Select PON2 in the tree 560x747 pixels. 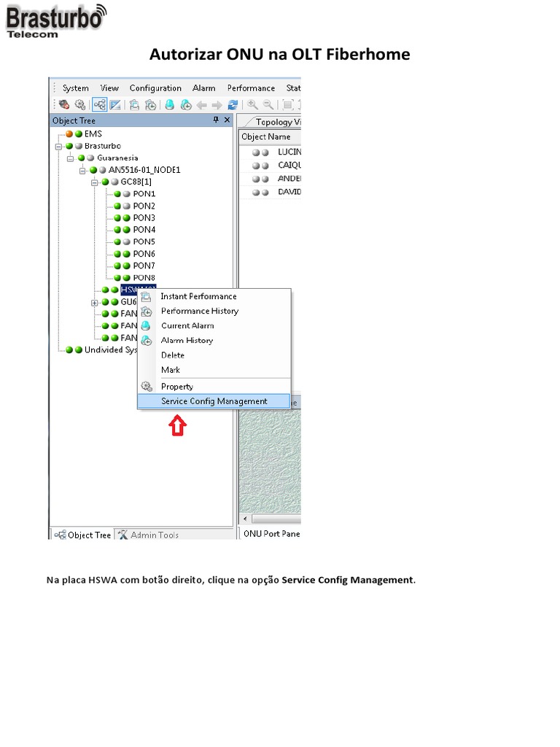[x=144, y=206]
